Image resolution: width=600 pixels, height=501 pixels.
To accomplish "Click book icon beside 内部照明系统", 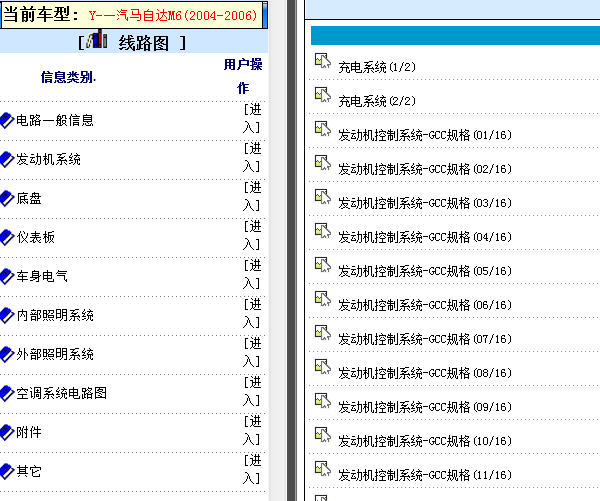I will pos(7,316).
